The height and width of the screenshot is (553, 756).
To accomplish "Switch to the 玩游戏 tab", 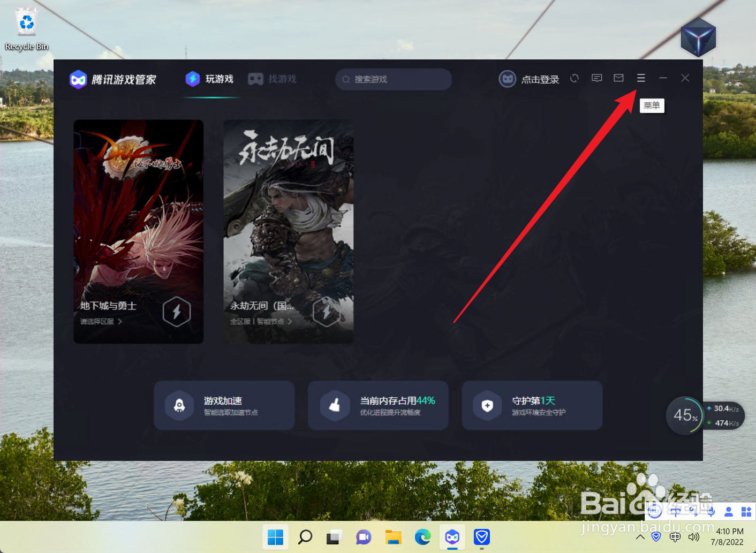I will 210,79.
